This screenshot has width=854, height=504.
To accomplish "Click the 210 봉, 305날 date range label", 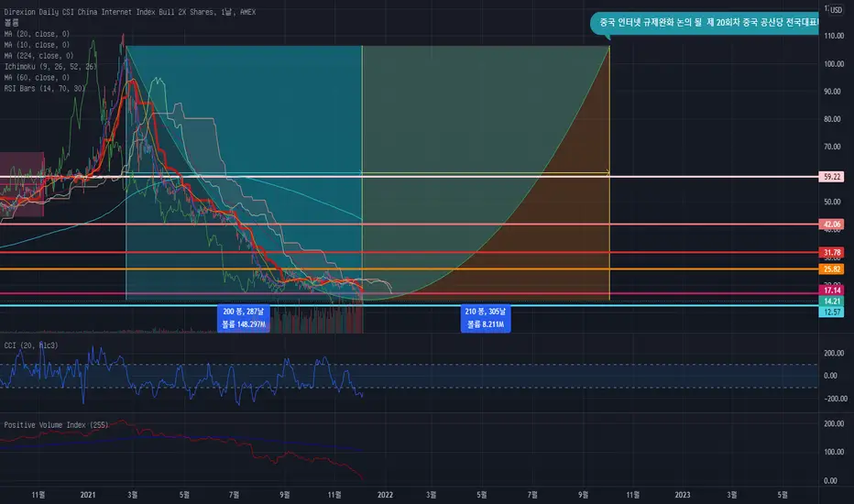I will tap(486, 318).
